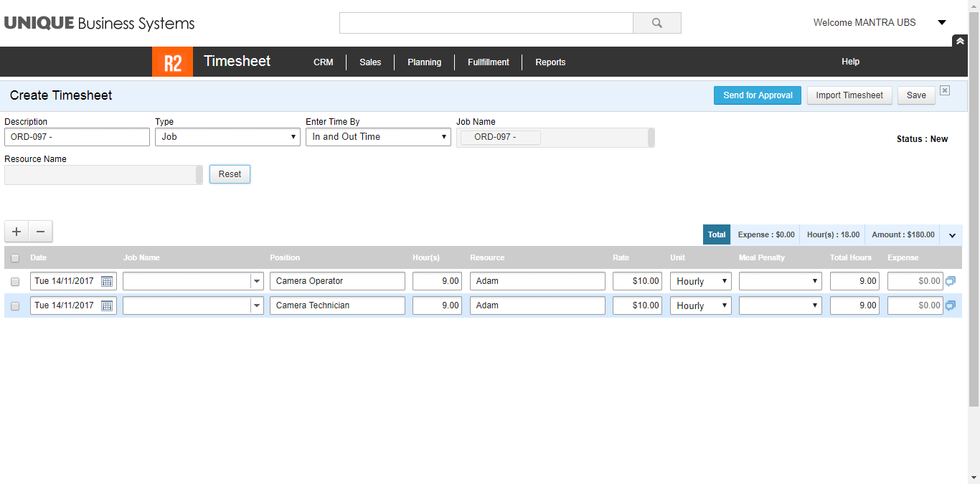Click the Send for Approval button
The image size is (980, 484).
pyautogui.click(x=757, y=95)
